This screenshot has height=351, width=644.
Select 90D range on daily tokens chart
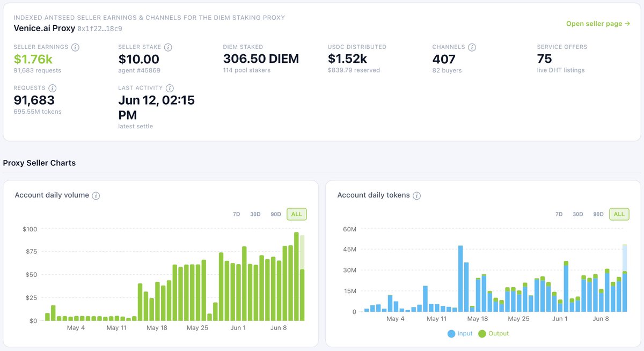pos(598,214)
